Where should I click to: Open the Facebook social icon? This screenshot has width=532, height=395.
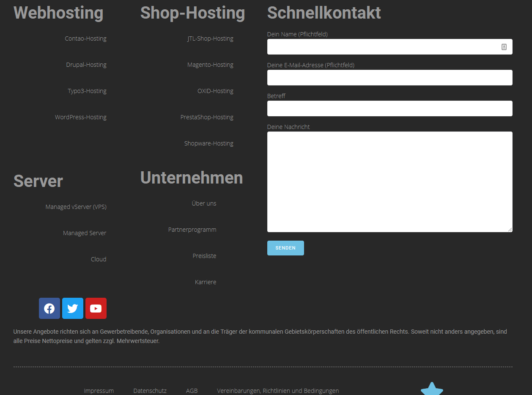[49, 308]
